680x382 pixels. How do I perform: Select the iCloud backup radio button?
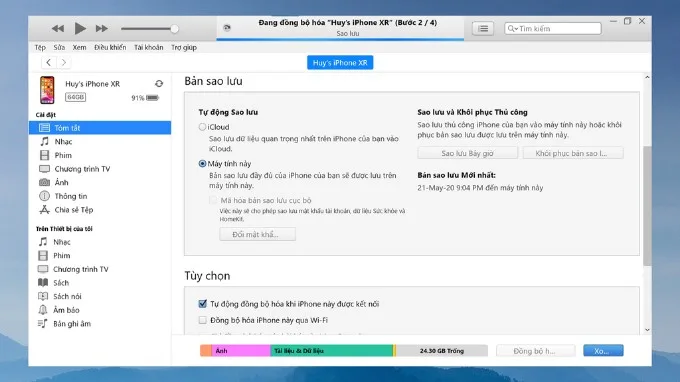coord(202,127)
